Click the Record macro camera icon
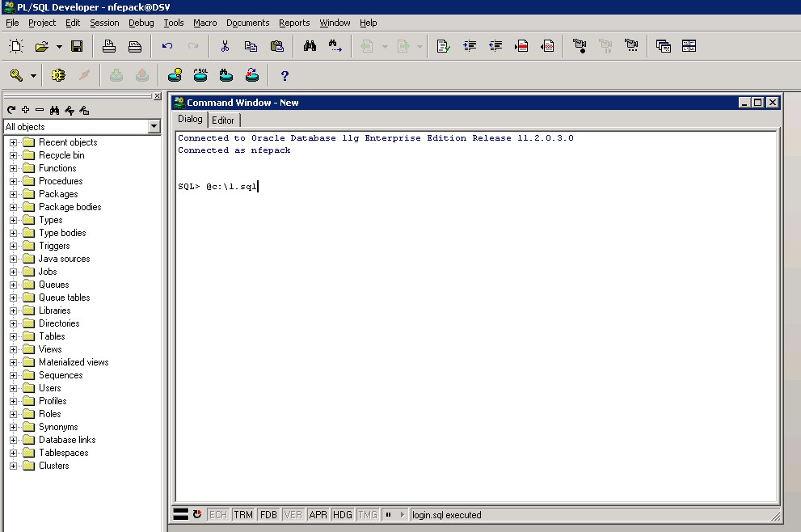Screen dimensions: 801x532 coord(580,46)
